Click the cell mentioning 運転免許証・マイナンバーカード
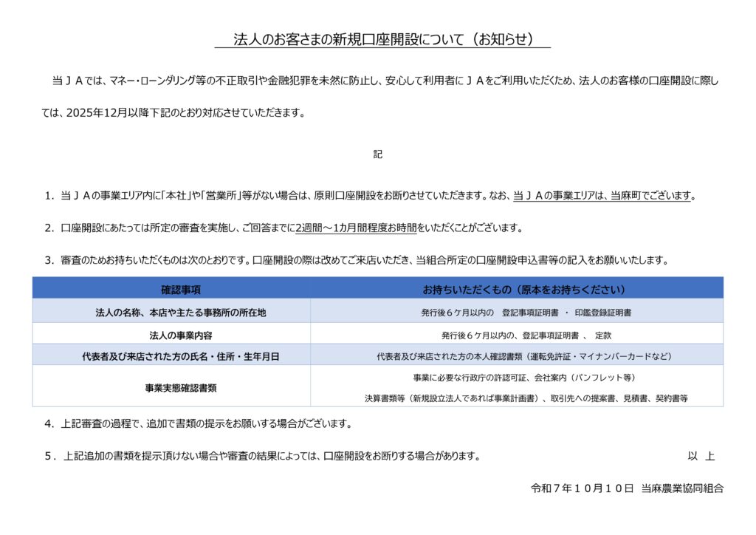The width and height of the screenshot is (756, 535). [x=517, y=356]
